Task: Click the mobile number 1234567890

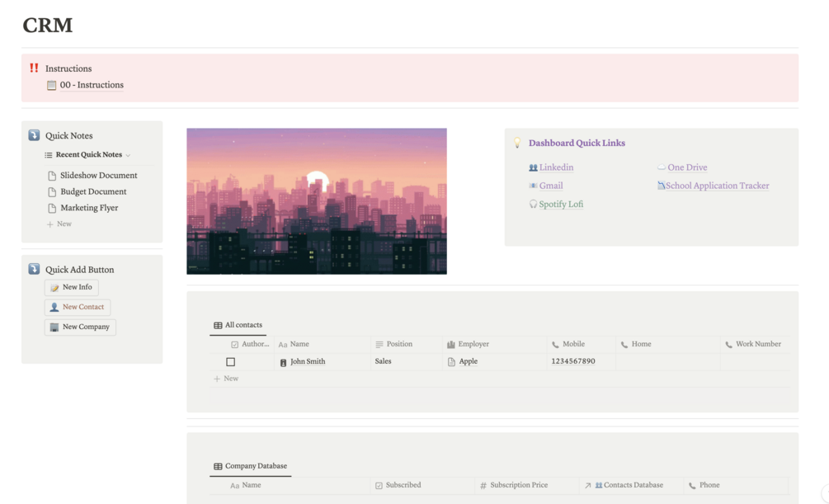Action: (x=573, y=361)
